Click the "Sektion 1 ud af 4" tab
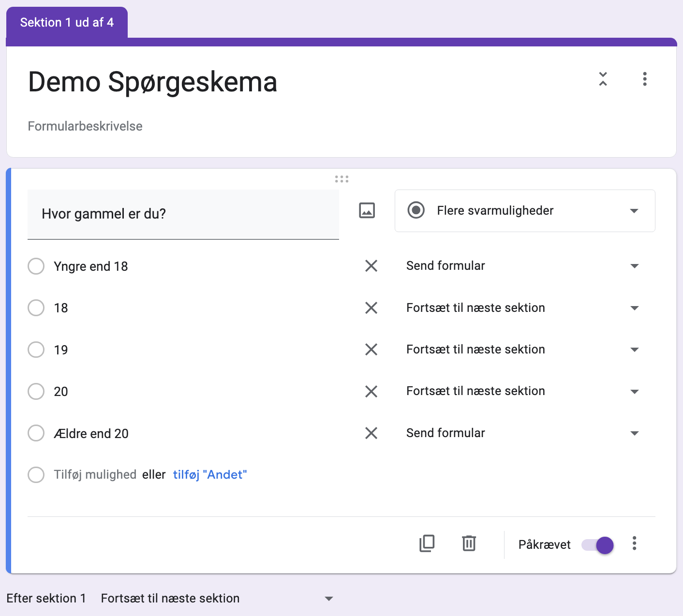The image size is (683, 616). tap(67, 23)
